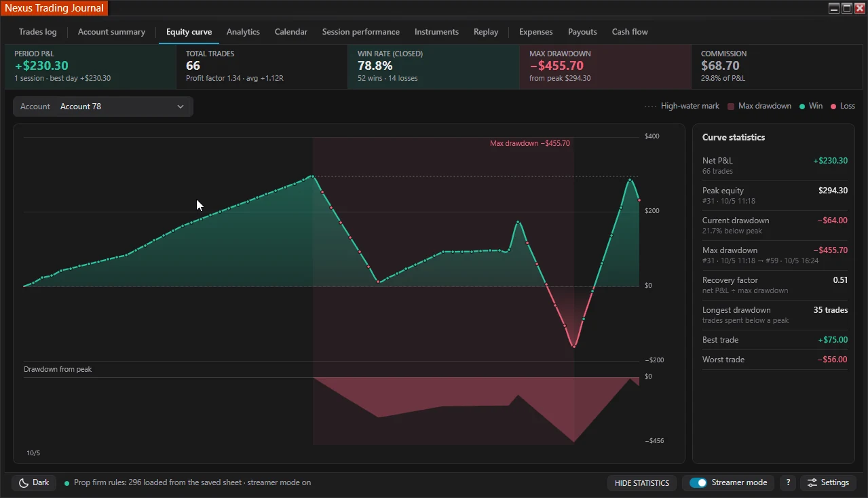Screen dimensions: 868x498
Task: Click the red Loss legend dot
Action: pyautogui.click(x=833, y=107)
